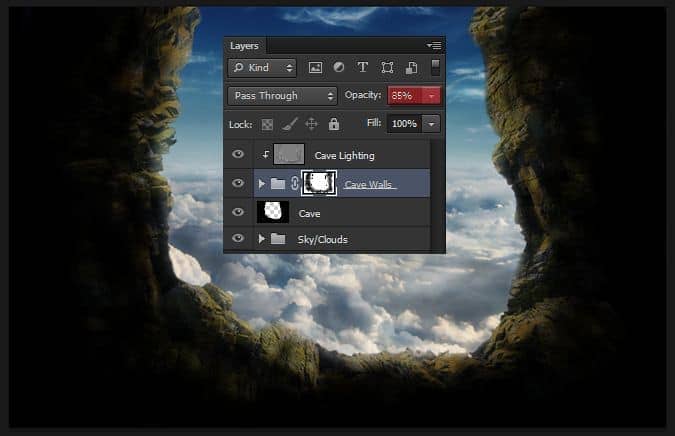675x436 pixels.
Task: Hide the Sky/Clouds group
Action: 238,238
